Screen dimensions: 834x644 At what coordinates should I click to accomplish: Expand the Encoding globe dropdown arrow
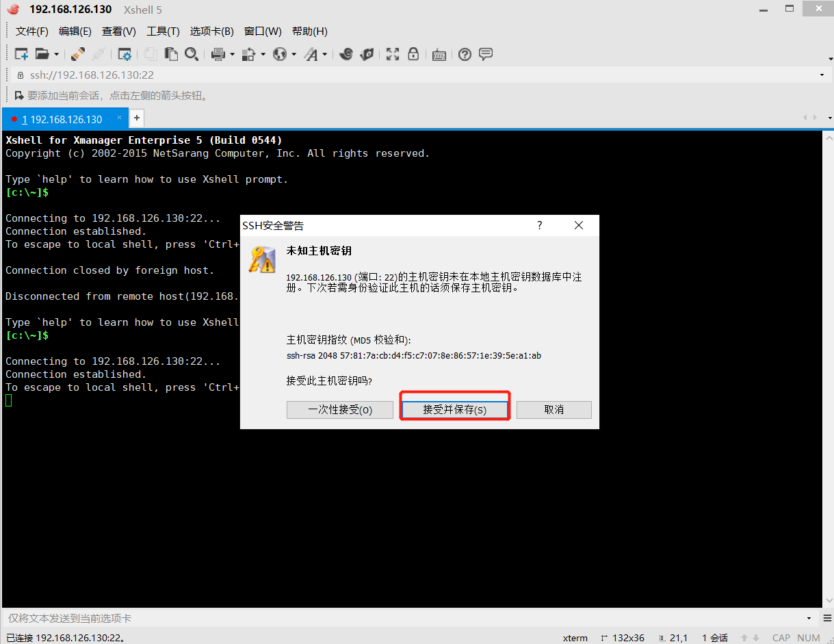[294, 55]
